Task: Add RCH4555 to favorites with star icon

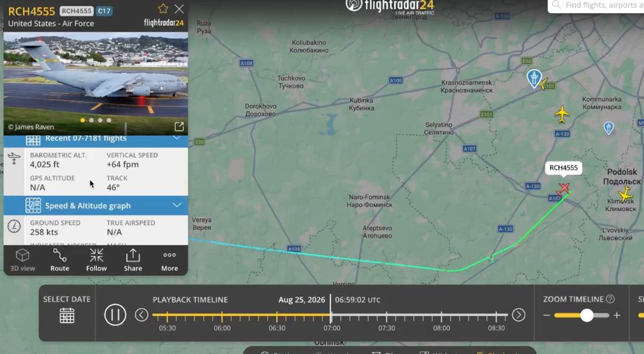Action: (x=163, y=9)
